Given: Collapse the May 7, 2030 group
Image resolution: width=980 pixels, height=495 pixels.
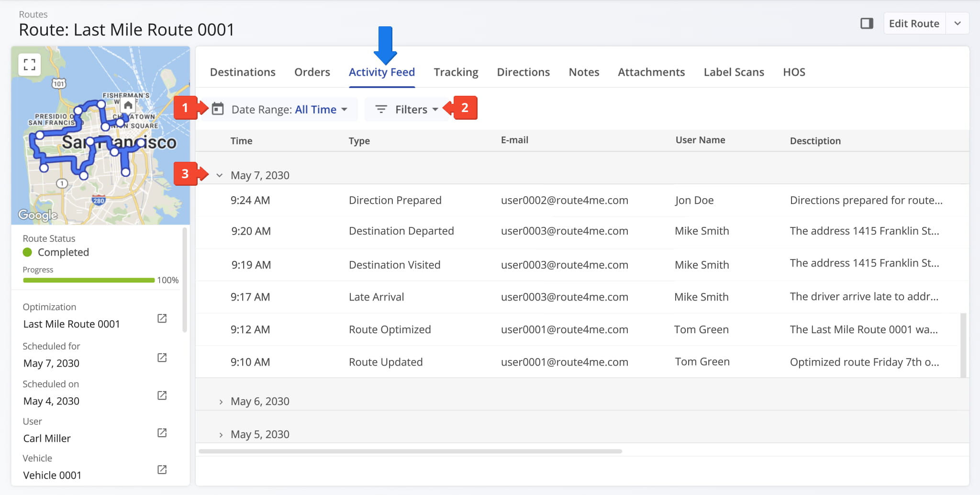Looking at the screenshot, I should pyautogui.click(x=220, y=175).
